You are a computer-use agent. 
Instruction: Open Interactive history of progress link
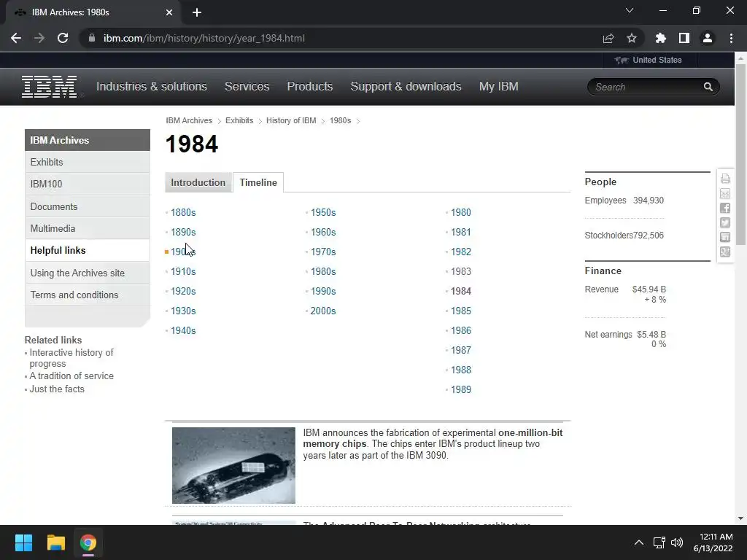[71, 357]
